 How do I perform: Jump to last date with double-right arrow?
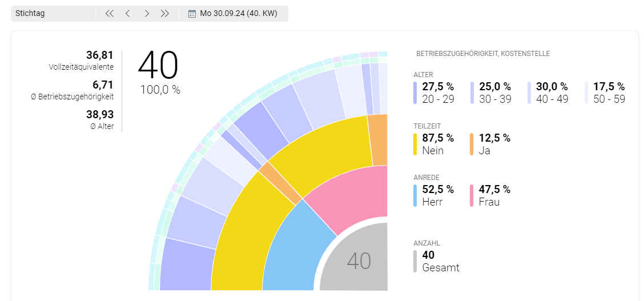pos(165,14)
